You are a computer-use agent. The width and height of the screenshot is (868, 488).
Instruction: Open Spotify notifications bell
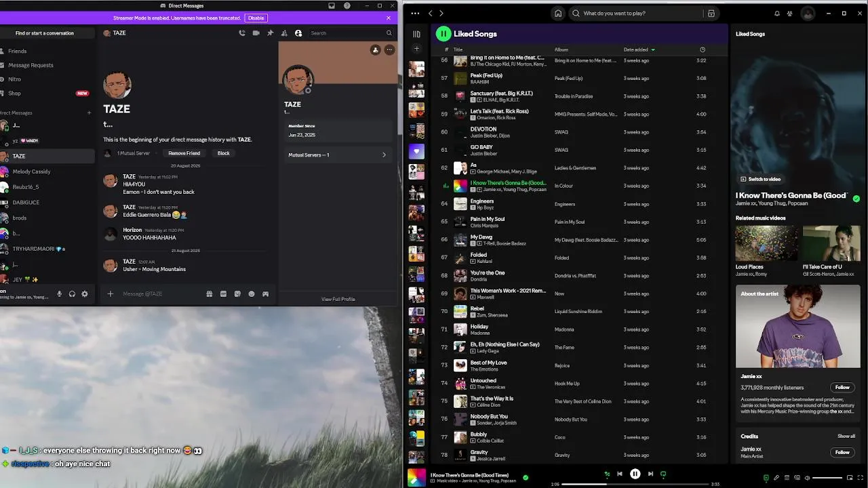pyautogui.click(x=777, y=13)
